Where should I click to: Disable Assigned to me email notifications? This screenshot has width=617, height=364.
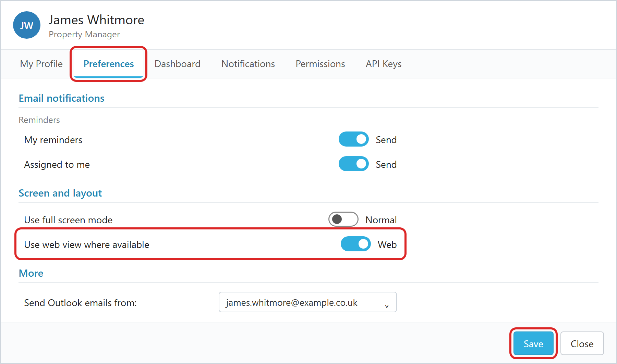coord(354,164)
